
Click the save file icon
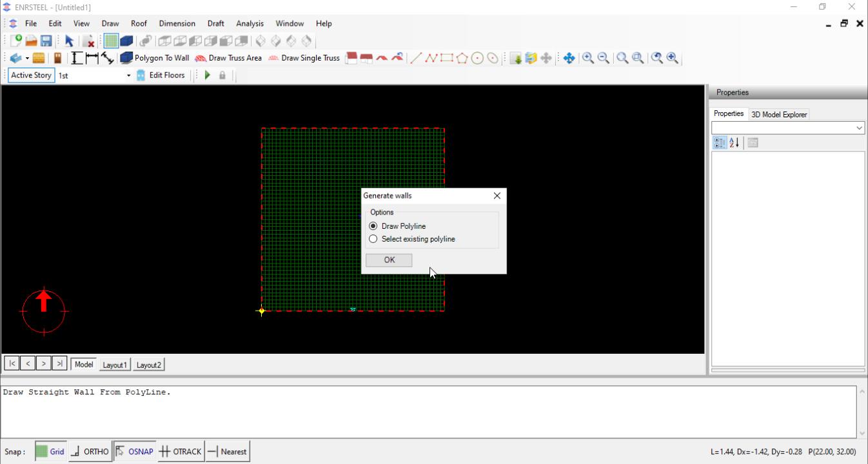[46, 41]
